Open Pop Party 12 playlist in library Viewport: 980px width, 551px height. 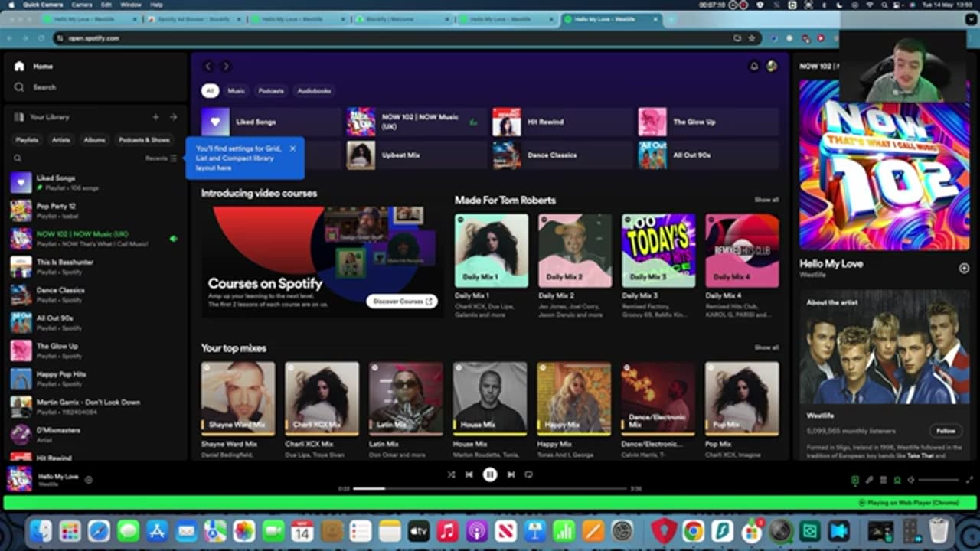(x=96, y=210)
